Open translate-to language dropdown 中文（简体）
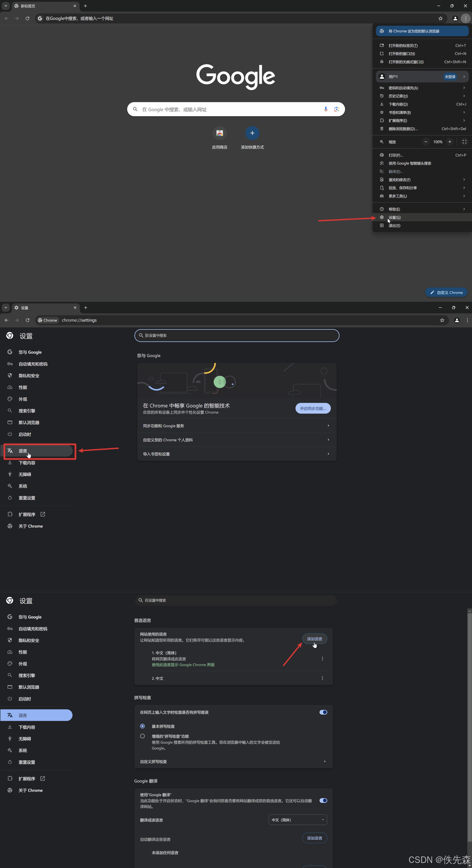Viewport: 472px width, 868px height. [298, 820]
